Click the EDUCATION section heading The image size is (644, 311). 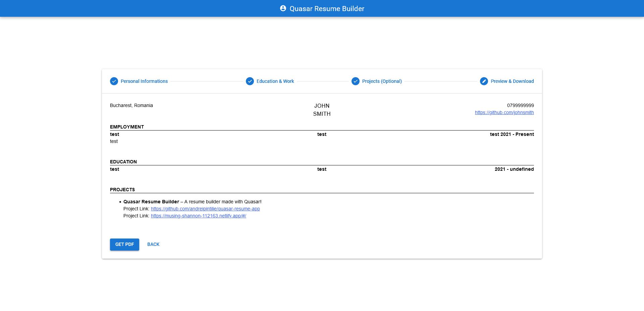tap(123, 162)
